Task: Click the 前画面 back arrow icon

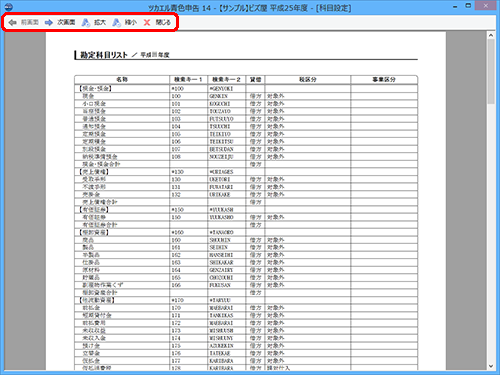Action: click(13, 22)
